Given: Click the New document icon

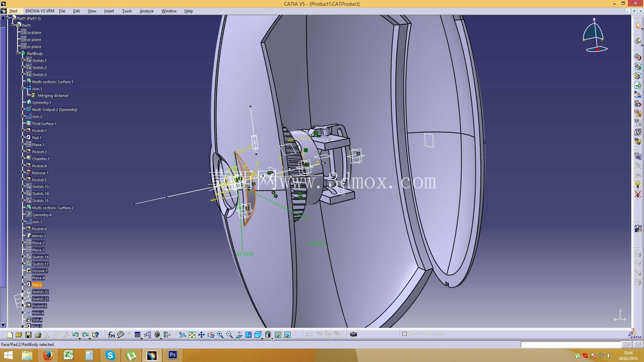Looking at the screenshot, I should 10,335.
